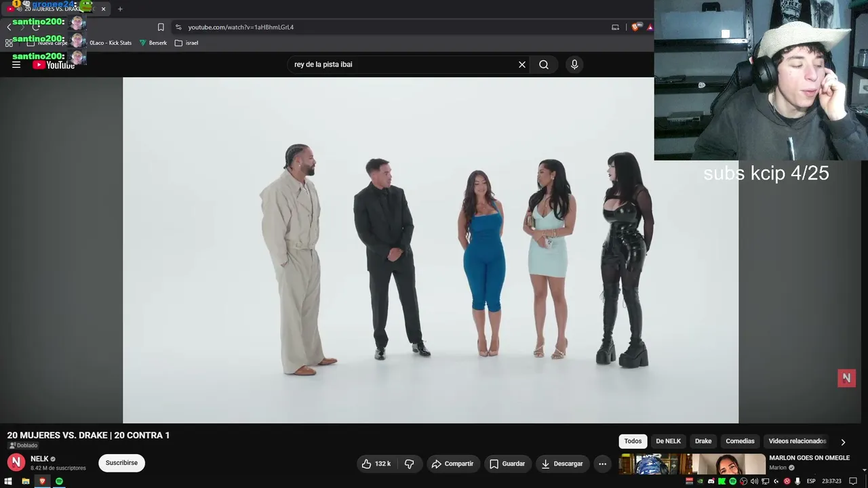
Task: Like the video (132 k)
Action: pos(376,464)
